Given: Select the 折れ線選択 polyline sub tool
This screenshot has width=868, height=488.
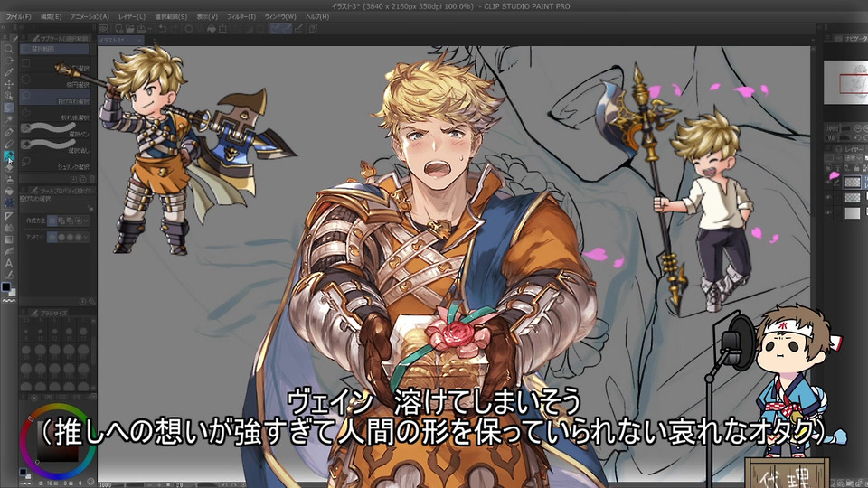Looking at the screenshot, I should (54, 115).
